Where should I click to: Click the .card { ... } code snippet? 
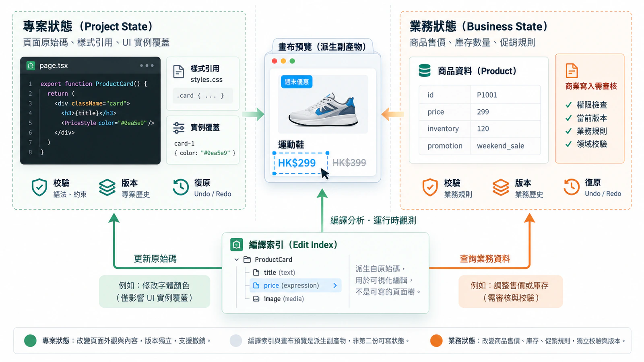click(203, 96)
